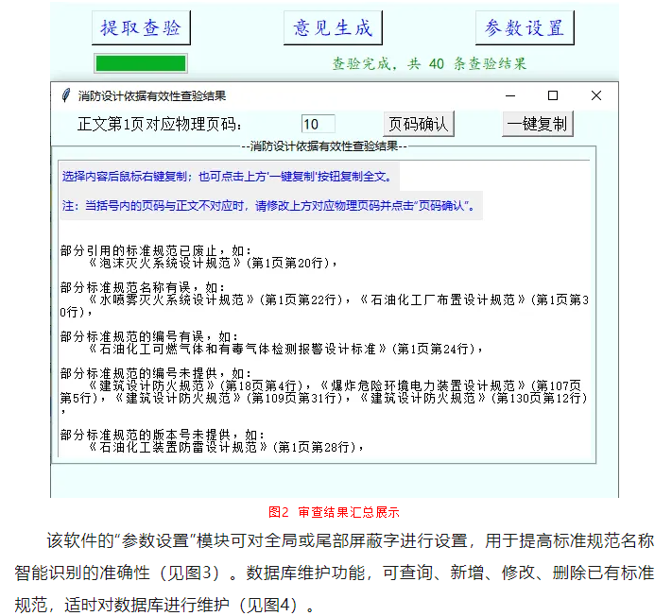Click the caption 图2 审查结果汇总展示
The image size is (672, 616).
334,512
